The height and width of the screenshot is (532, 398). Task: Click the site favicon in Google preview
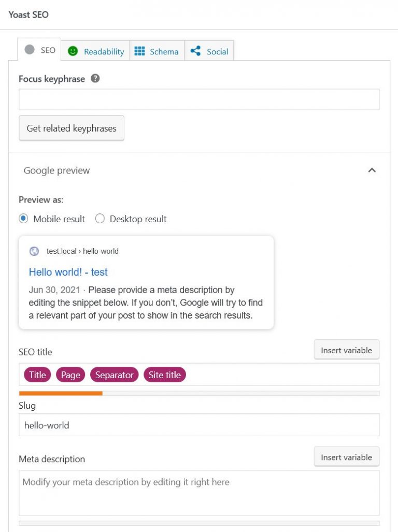click(x=34, y=251)
